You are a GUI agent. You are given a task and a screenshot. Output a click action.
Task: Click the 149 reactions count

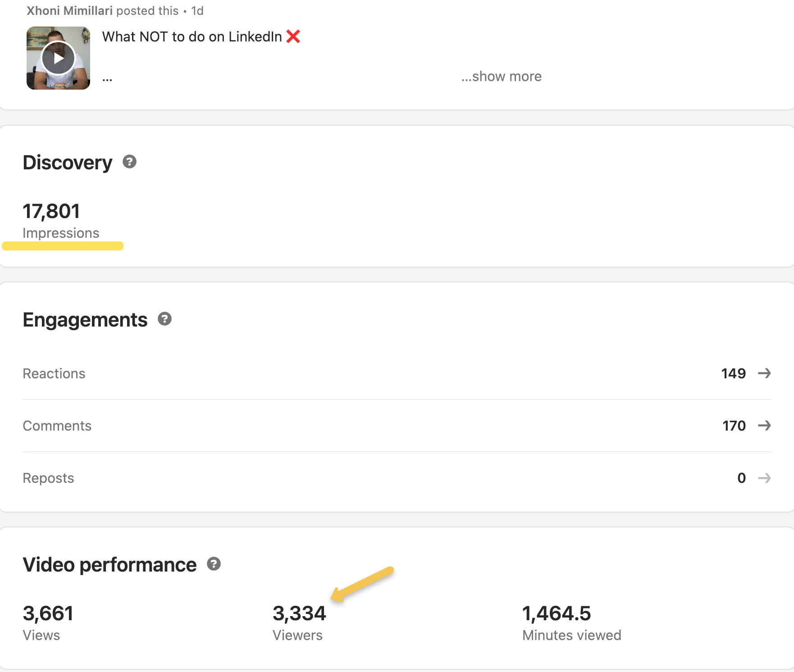pos(733,373)
